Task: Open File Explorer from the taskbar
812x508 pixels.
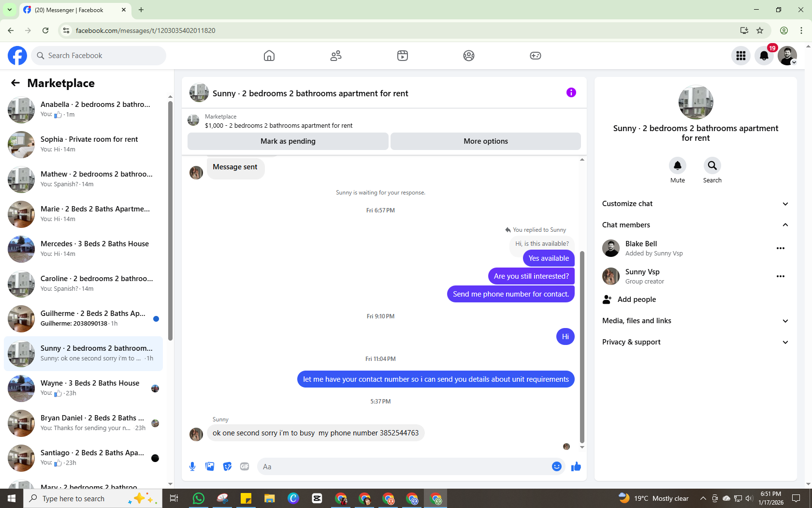Action: (270, 498)
